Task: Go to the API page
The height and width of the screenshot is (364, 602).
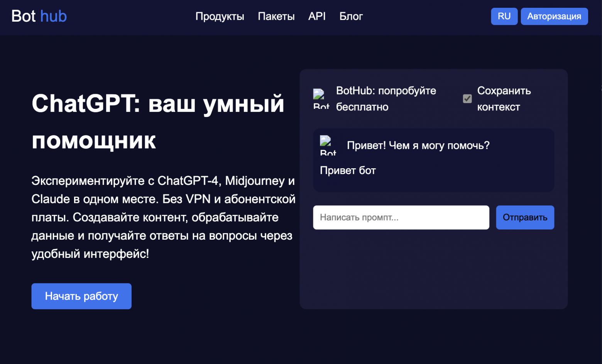Action: (x=317, y=16)
